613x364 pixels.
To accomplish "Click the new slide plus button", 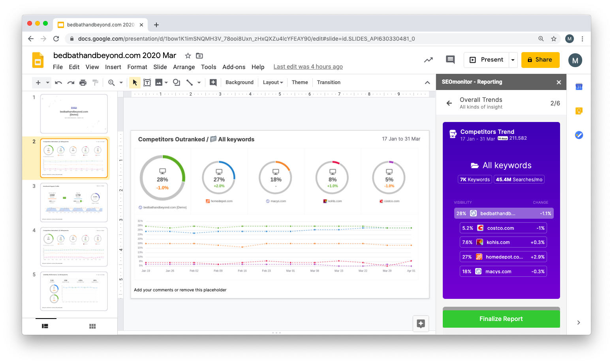I will (38, 83).
